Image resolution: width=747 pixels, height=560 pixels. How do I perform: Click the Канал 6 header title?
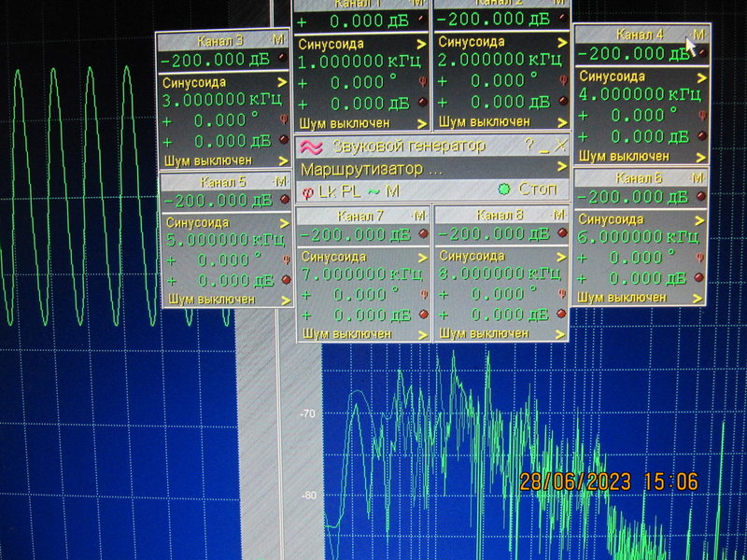click(x=639, y=178)
